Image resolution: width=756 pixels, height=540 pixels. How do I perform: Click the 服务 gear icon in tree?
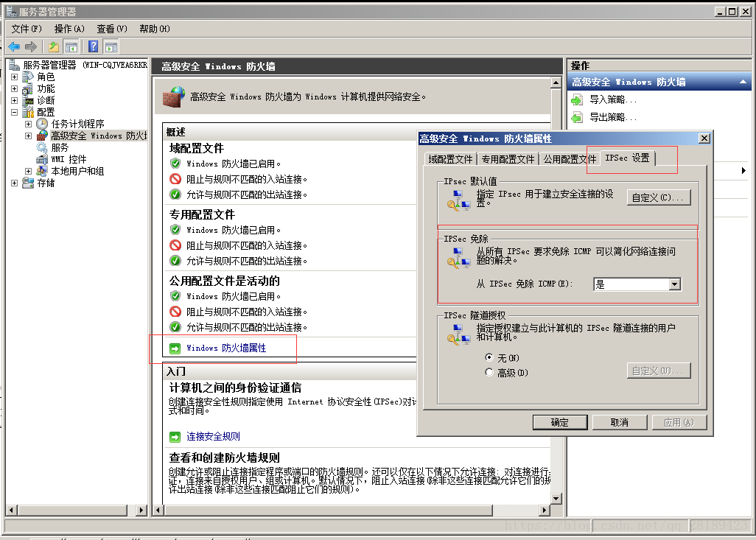point(42,147)
